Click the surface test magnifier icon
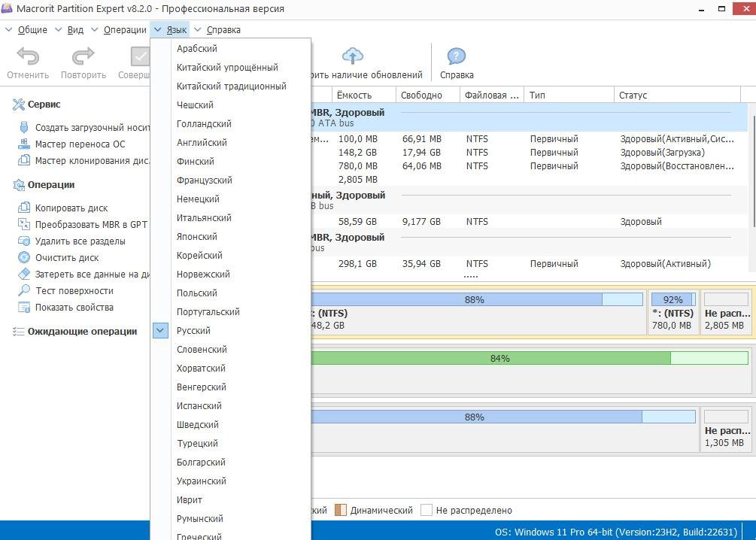The image size is (756, 540). pos(23,290)
